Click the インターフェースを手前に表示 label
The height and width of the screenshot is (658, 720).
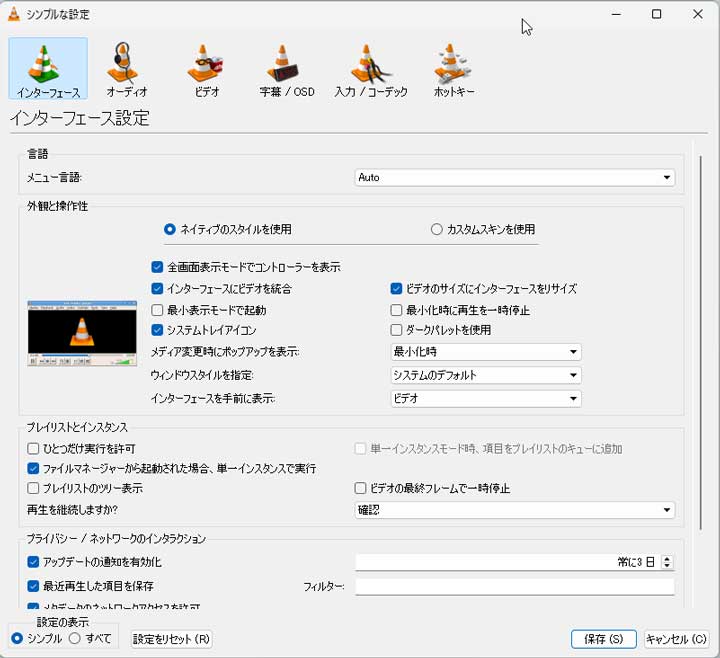click(213, 399)
